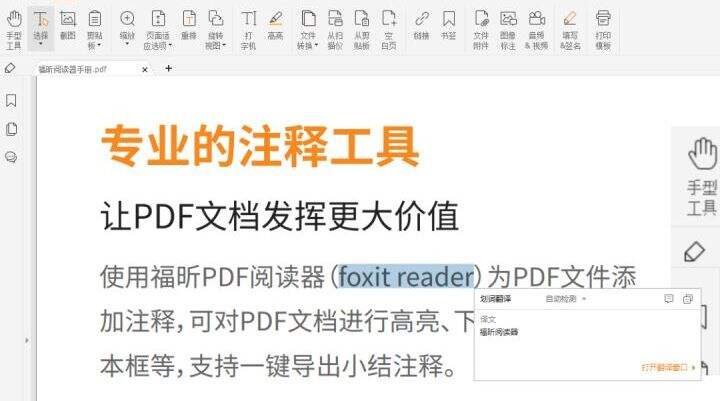
Task: Click Audio & Video (音频&视频) icon
Action: 536,19
